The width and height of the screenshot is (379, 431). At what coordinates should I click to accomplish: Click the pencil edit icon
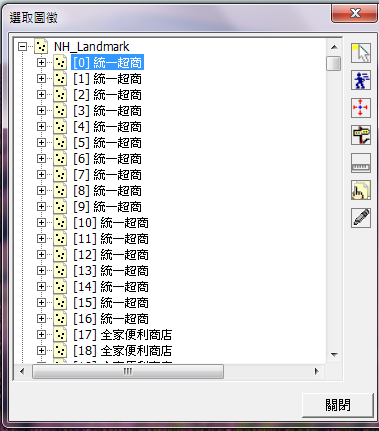click(x=361, y=218)
